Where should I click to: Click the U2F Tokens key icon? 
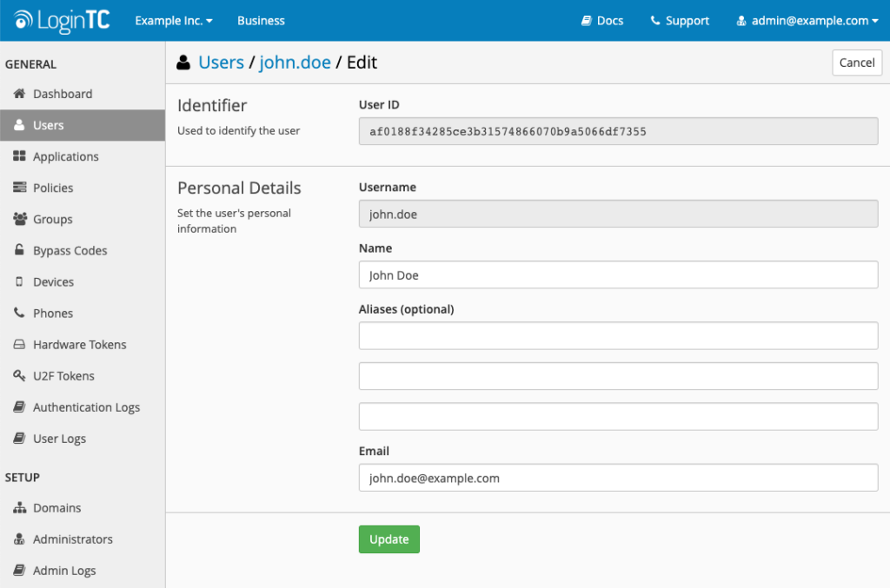tap(19, 375)
